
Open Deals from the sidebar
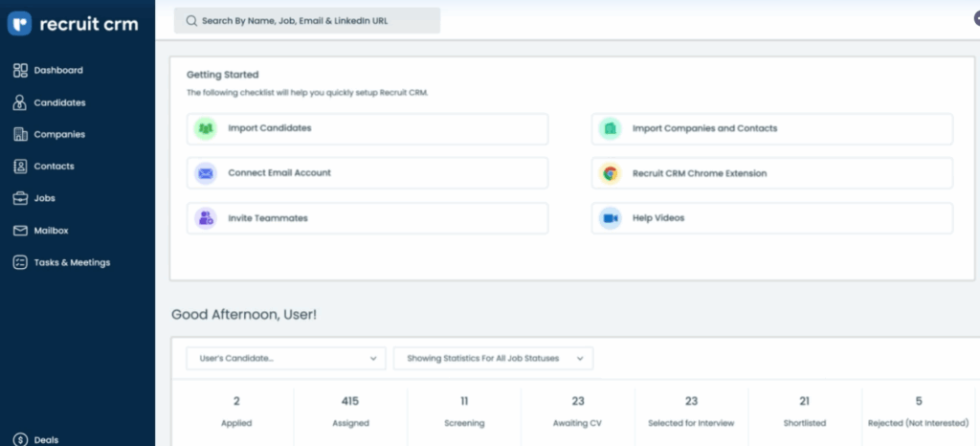point(46,439)
